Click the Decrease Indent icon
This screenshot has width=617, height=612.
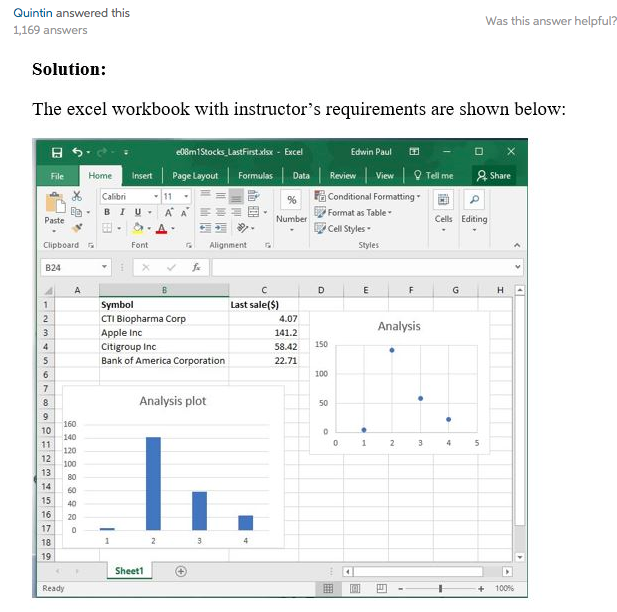[x=205, y=228]
